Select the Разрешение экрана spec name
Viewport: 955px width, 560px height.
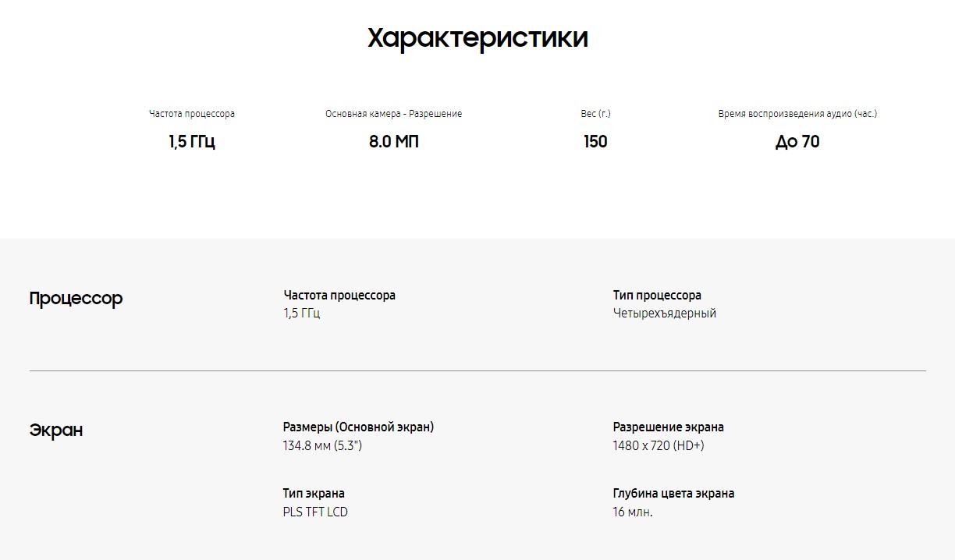(669, 427)
